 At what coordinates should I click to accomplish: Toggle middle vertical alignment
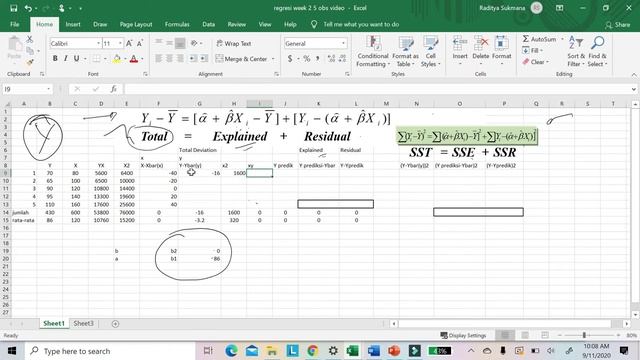tap(169, 43)
